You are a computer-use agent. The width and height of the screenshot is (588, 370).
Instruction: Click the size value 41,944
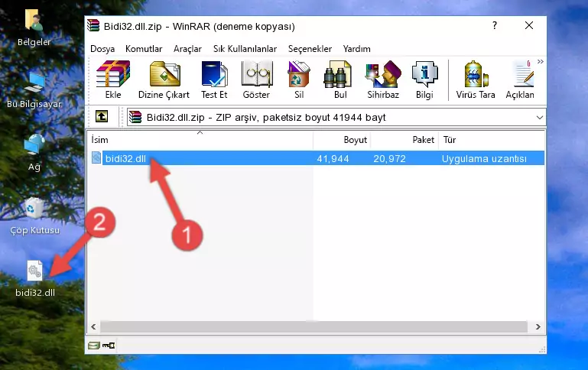tap(333, 158)
